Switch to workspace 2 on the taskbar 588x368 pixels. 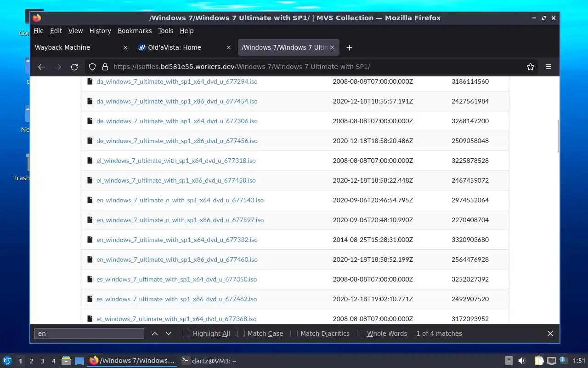pos(31,361)
